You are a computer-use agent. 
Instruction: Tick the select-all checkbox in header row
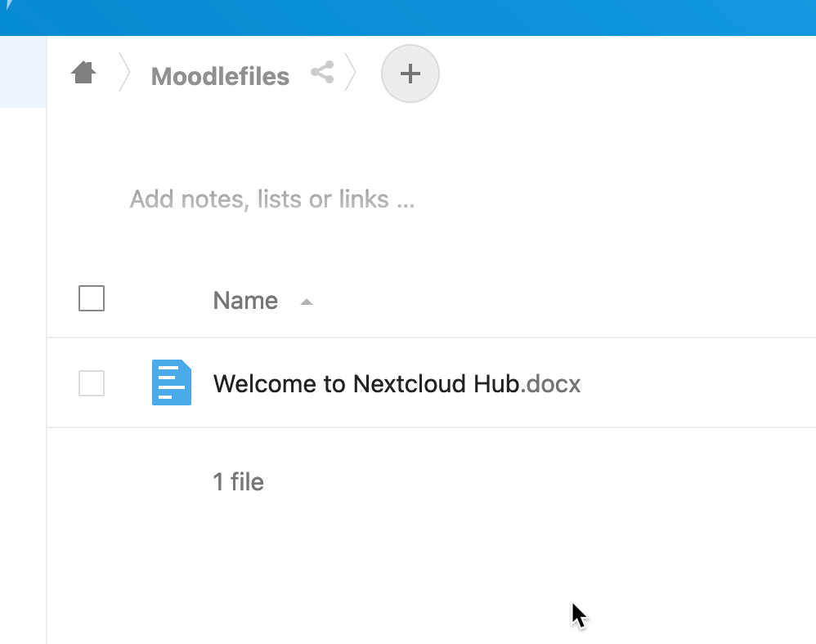(92, 298)
